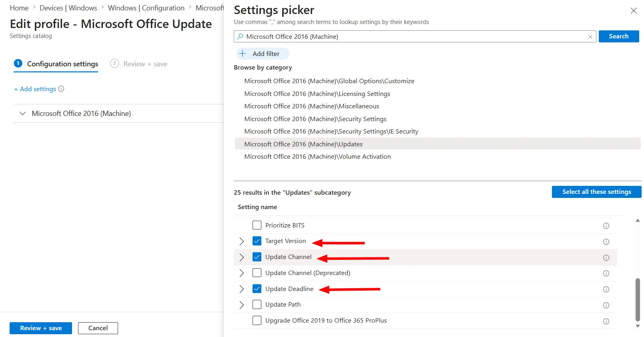This screenshot has height=337, width=644.
Task: Check the Update Path checkbox
Action: click(257, 305)
